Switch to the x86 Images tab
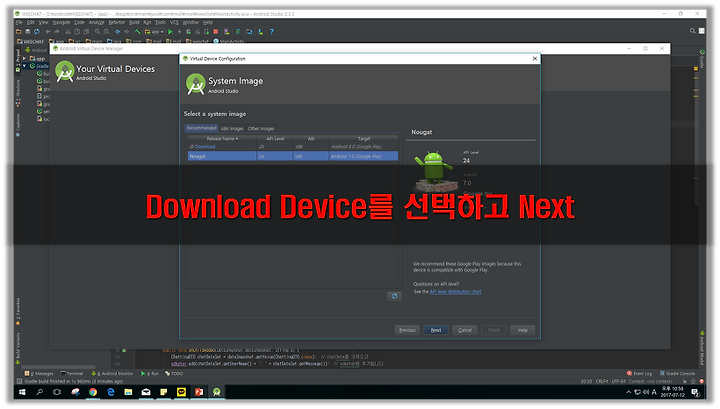 (232, 129)
